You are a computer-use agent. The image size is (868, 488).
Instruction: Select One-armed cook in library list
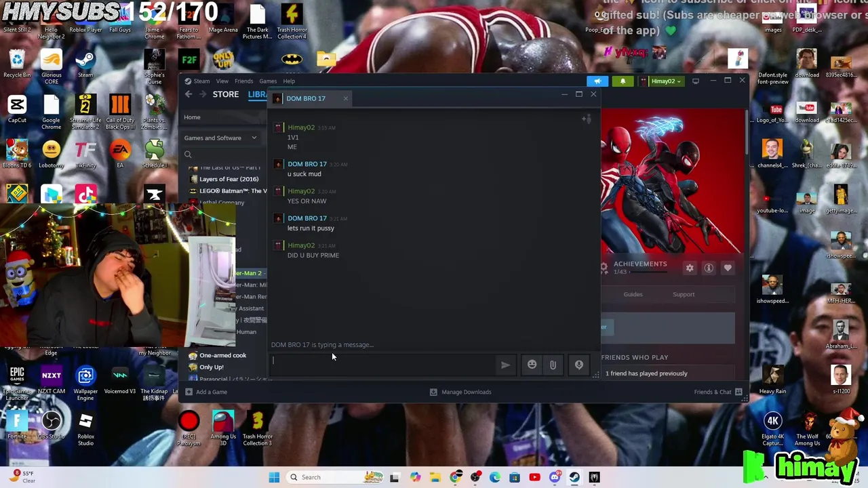217,355
